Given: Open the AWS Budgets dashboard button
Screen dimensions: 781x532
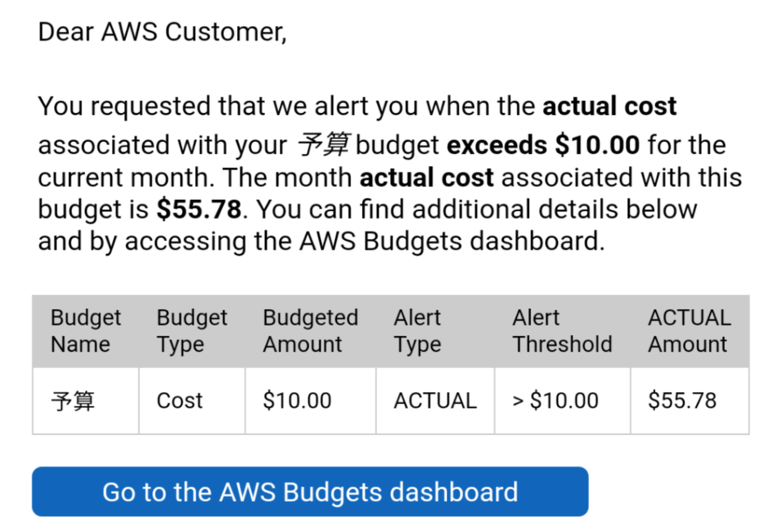Looking at the screenshot, I should (310, 491).
